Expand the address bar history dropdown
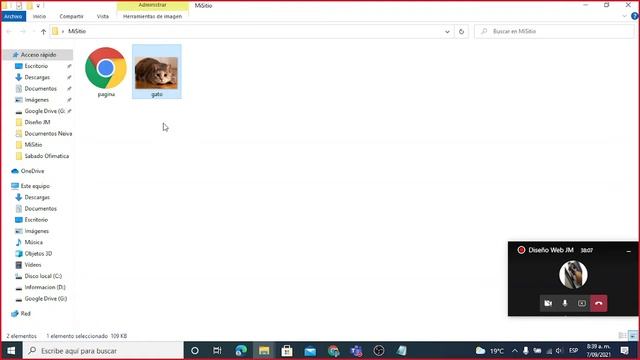Viewport: 640px width, 360px height. [x=447, y=31]
